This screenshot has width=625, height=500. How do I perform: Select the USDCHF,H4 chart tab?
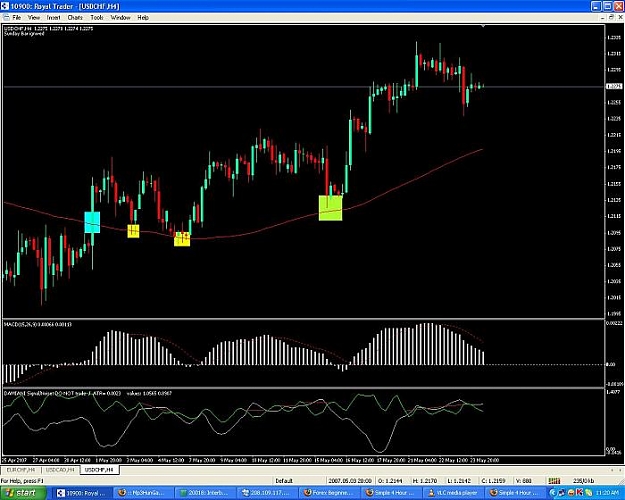click(99, 470)
